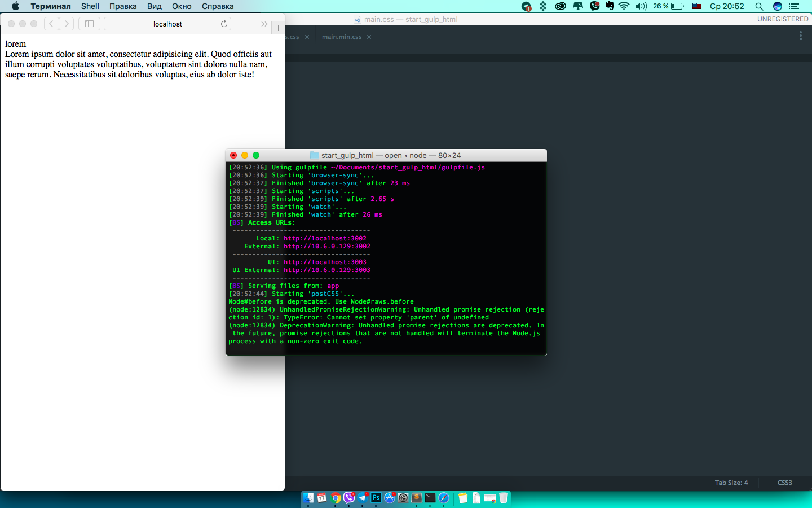The width and height of the screenshot is (812, 508).
Task: Open the Dropbox menu bar icon
Action: (x=543, y=6)
